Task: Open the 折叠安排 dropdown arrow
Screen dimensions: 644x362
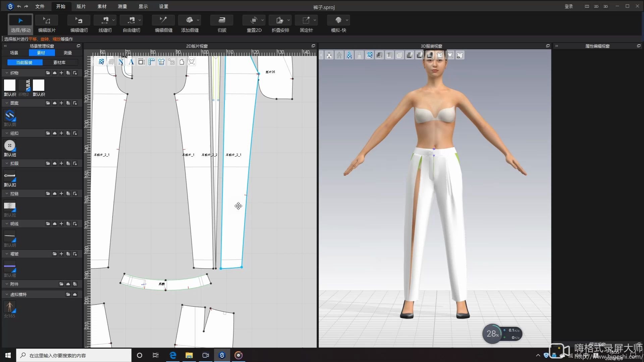Action: 288,20
